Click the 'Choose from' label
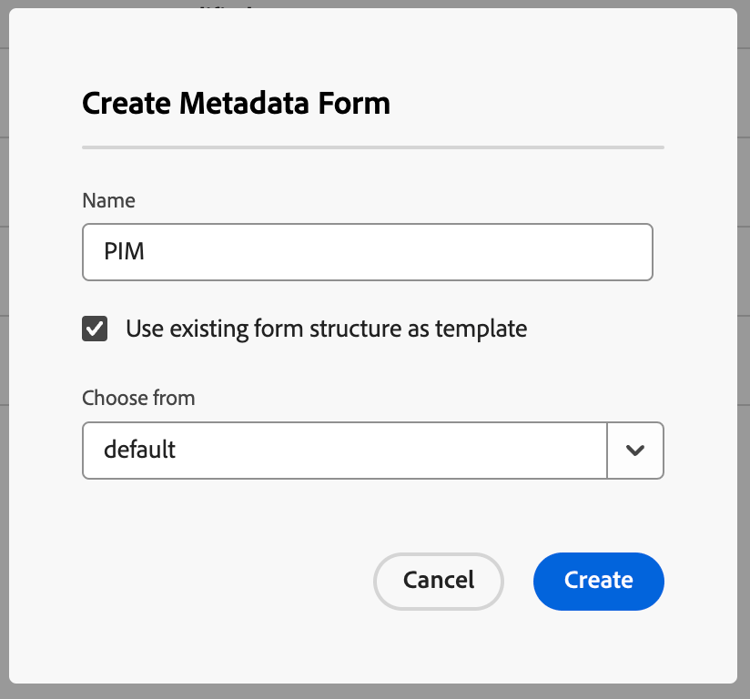 point(138,398)
